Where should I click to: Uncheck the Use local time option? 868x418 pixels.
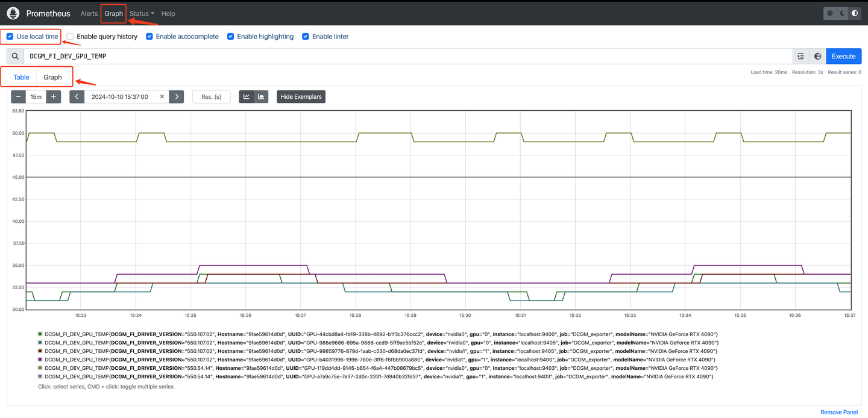pos(8,36)
